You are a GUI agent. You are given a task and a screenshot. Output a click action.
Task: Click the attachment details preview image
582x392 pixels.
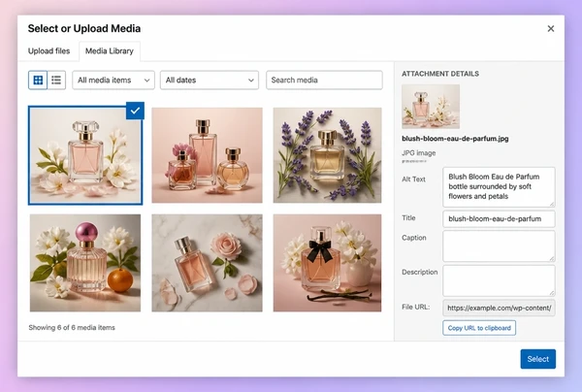(431, 107)
